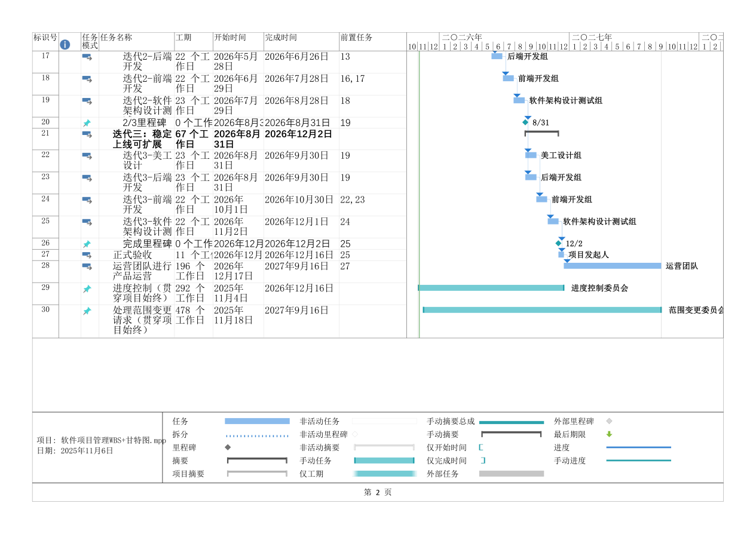Click the task mode icon for row 21 summary

tap(87, 134)
